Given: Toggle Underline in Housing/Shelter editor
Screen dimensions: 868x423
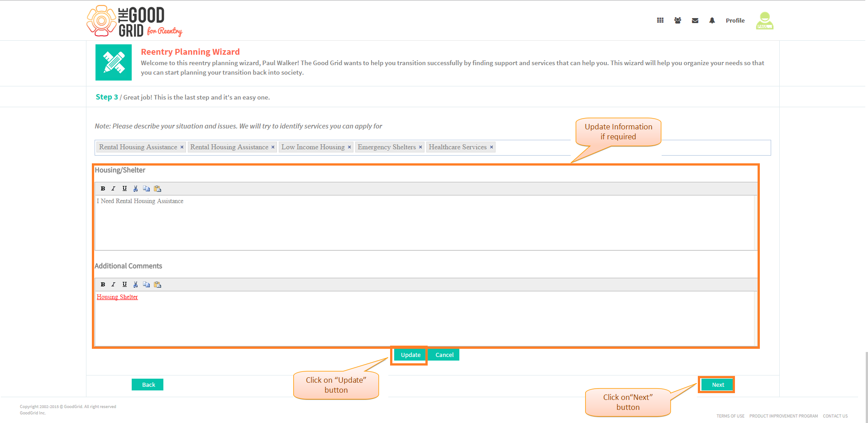Looking at the screenshot, I should tap(124, 189).
